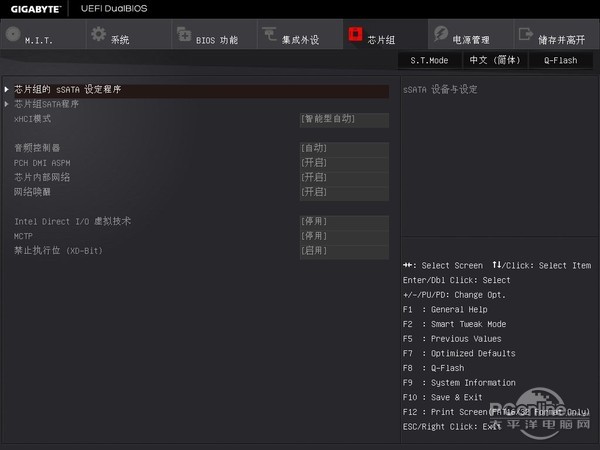
Task: Click the F8 Q-Flash help line
Action: 434,368
